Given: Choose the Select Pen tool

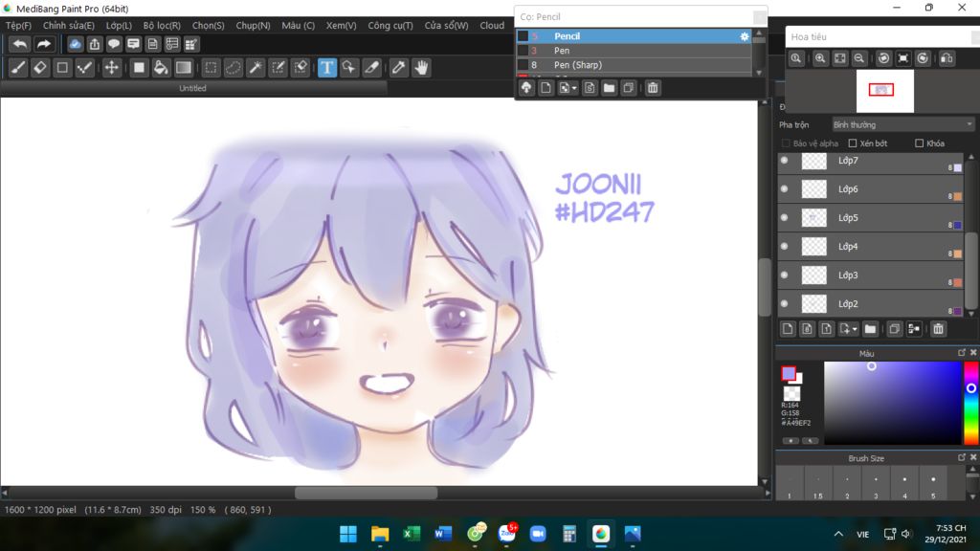Looking at the screenshot, I should click(x=278, y=68).
